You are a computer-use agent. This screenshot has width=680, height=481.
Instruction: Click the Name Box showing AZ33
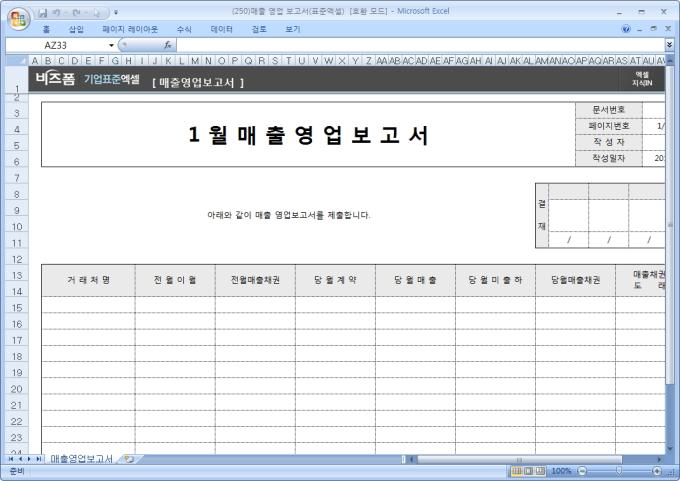tap(56, 45)
